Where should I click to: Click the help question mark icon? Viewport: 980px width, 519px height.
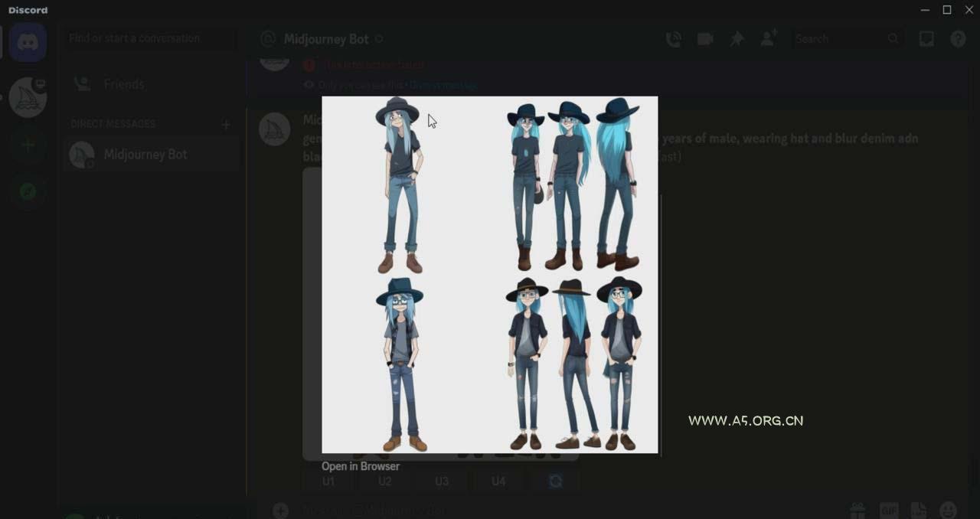tap(958, 39)
